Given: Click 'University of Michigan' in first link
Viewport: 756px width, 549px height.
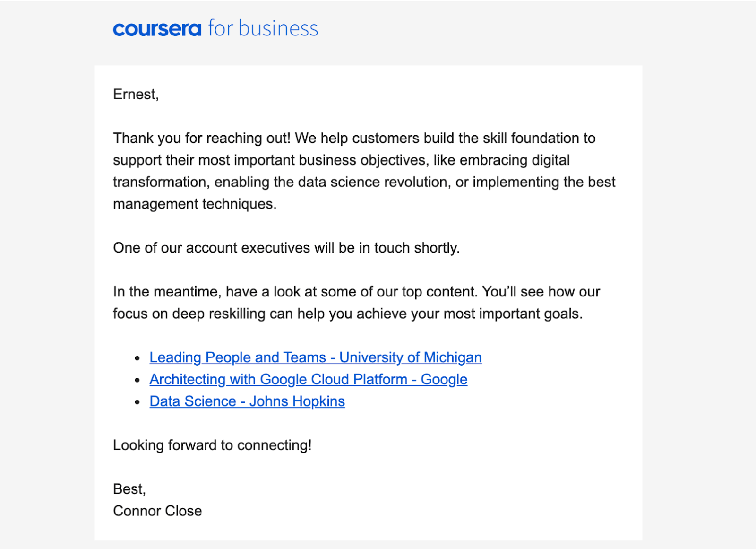Looking at the screenshot, I should coord(411,357).
